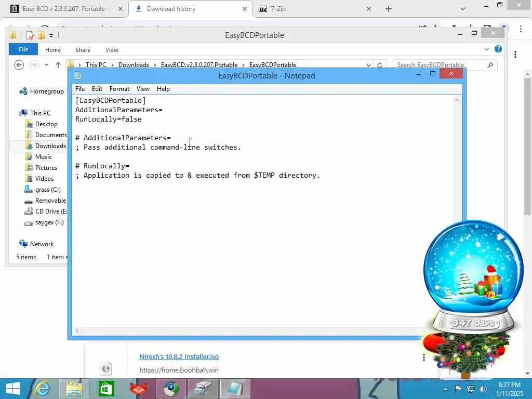Open the browser tab search dropdown

coord(463,9)
